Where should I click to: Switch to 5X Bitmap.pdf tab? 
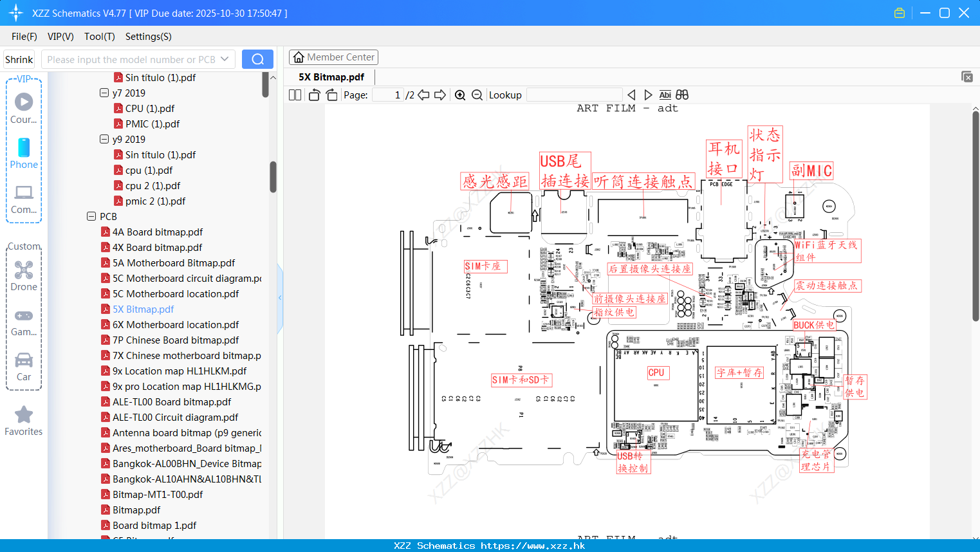pos(331,77)
